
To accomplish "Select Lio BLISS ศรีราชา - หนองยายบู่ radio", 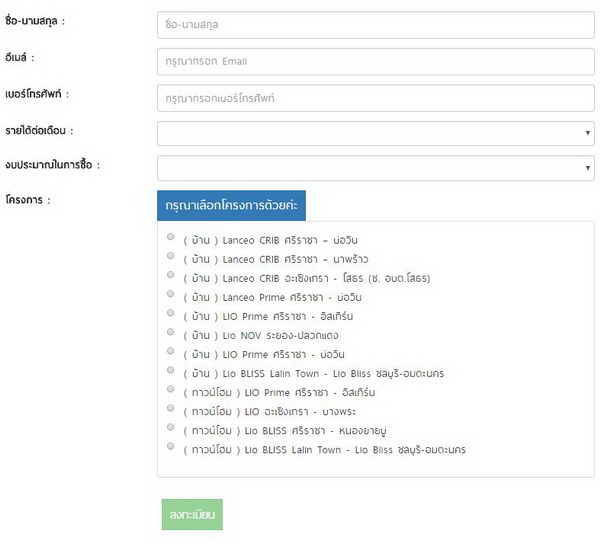I will pyautogui.click(x=171, y=427).
